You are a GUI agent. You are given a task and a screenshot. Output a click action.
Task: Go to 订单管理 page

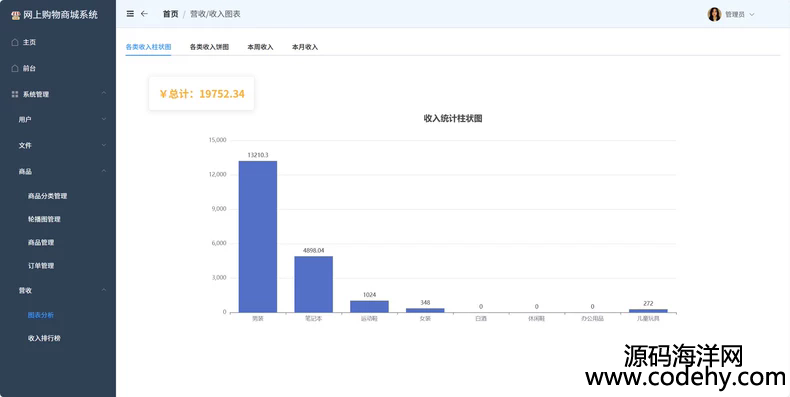coord(41,266)
